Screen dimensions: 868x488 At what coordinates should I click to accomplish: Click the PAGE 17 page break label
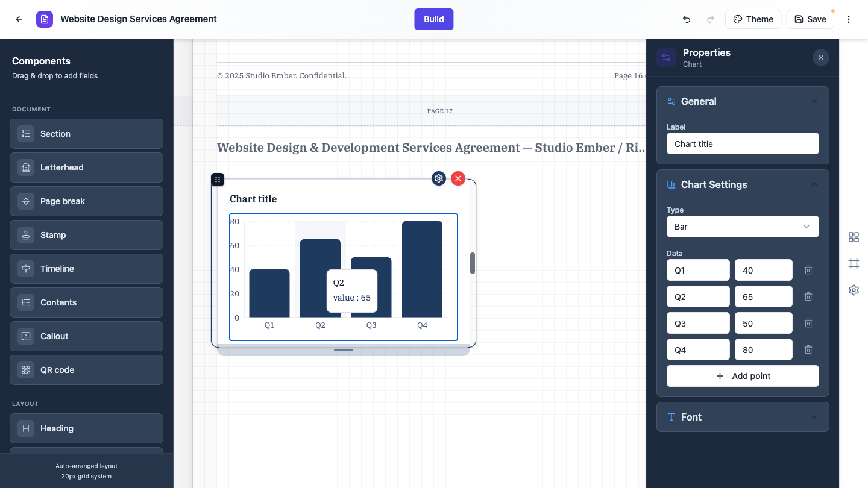[x=439, y=111]
